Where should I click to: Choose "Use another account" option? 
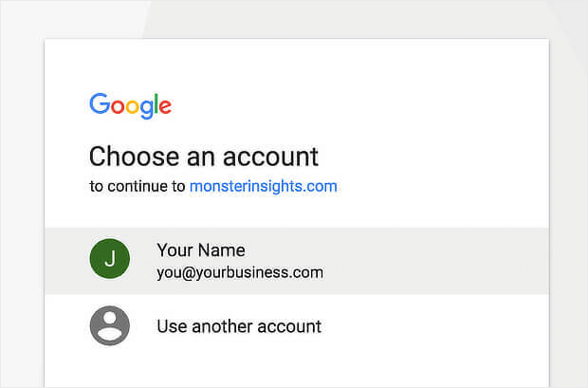tap(239, 326)
